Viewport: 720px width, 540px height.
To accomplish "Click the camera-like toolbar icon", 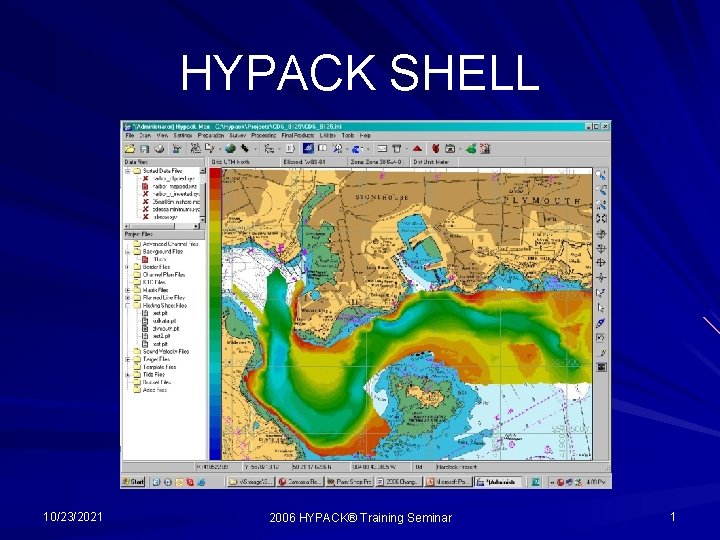I will [x=450, y=148].
